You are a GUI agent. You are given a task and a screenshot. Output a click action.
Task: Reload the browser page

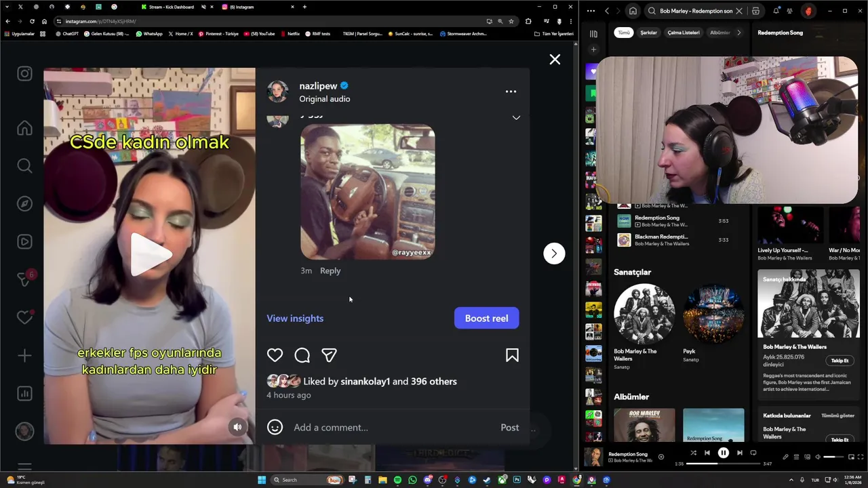pyautogui.click(x=32, y=21)
